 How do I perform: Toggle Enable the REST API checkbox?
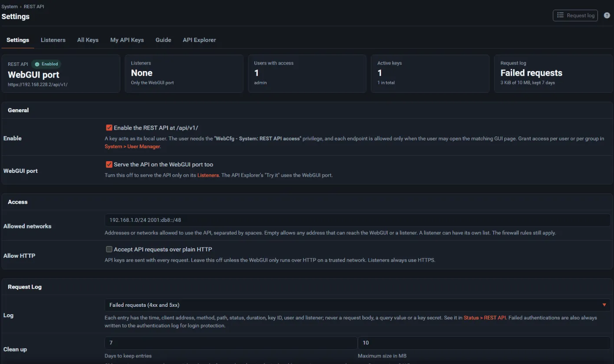pos(109,128)
